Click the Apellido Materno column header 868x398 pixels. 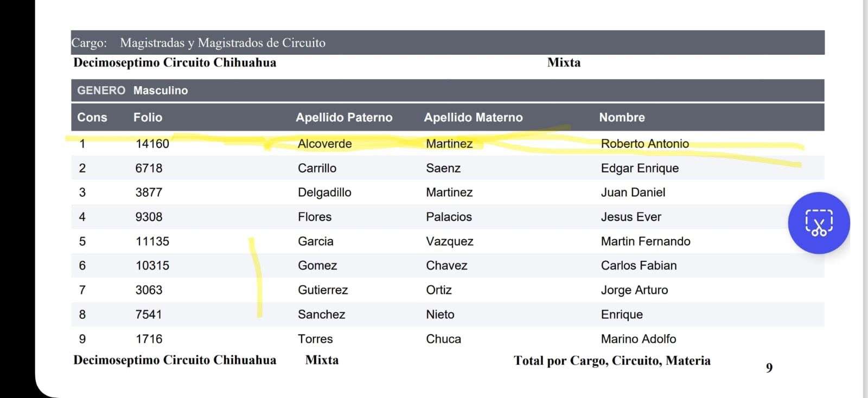pyautogui.click(x=473, y=118)
